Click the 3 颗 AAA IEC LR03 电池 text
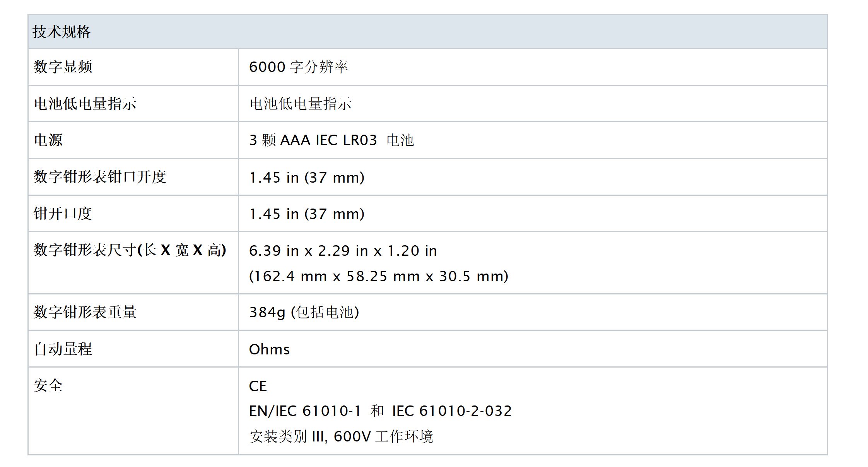 331,140
